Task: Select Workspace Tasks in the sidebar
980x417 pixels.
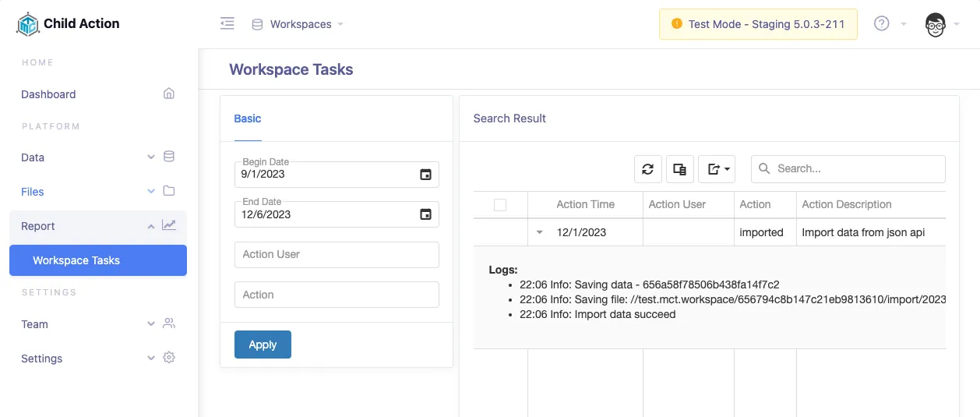Action: 98,260
